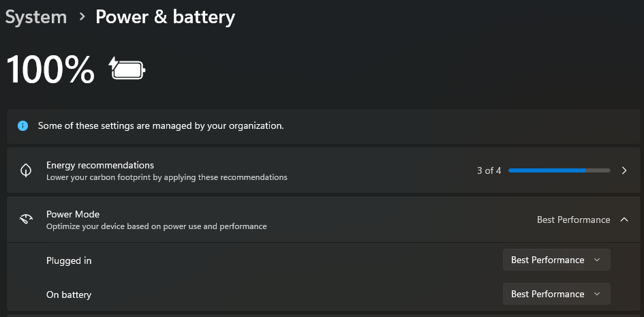Collapse the Power Mode section chevron
644x317 pixels.
624,220
